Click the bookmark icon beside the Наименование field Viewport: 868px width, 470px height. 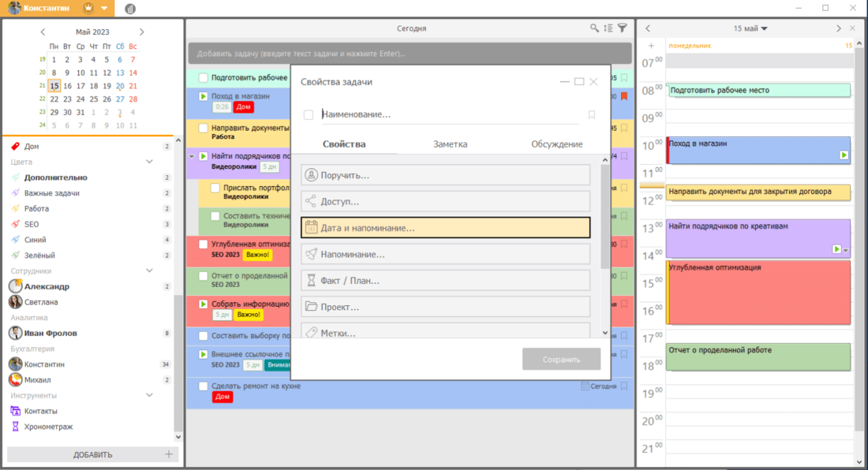pos(592,115)
